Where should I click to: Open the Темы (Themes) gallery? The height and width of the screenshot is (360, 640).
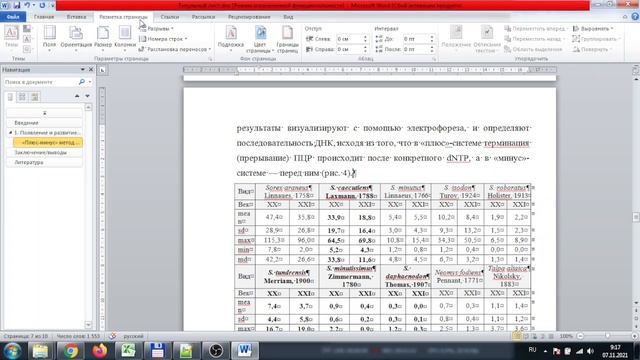coord(11,37)
